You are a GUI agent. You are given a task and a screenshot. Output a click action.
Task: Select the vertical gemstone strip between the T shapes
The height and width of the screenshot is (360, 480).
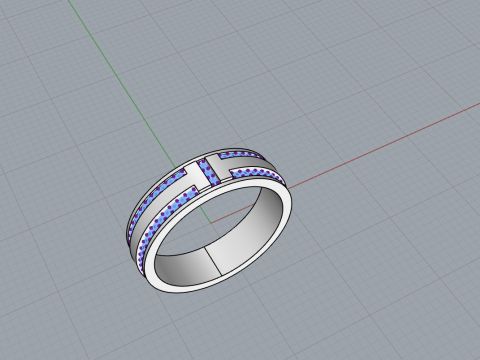(208, 173)
